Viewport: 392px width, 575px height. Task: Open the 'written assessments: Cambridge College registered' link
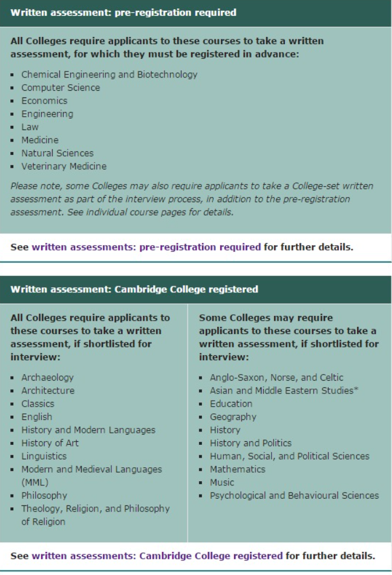click(x=157, y=556)
